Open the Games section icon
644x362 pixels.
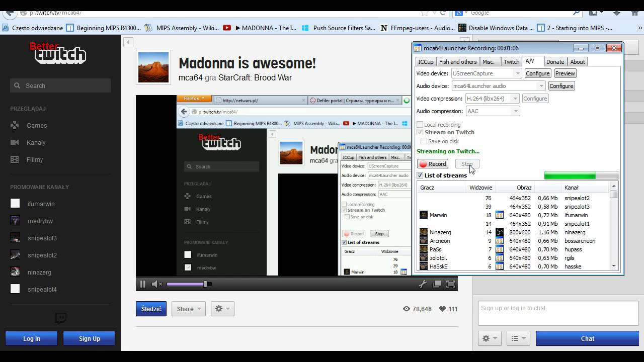point(16,125)
